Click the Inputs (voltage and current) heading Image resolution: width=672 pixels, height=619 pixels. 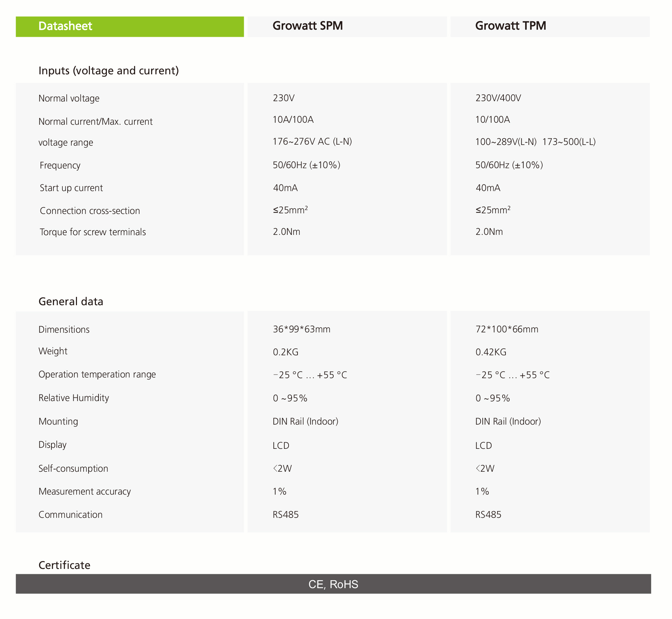pos(108,71)
